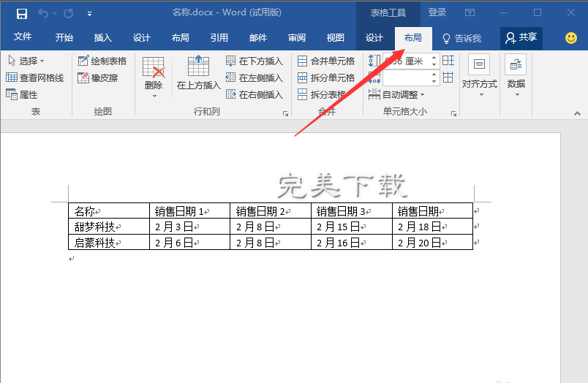Image resolution: width=588 pixels, height=383 pixels.
Task: Open the 行和列 dialog launcher
Action: (x=286, y=113)
